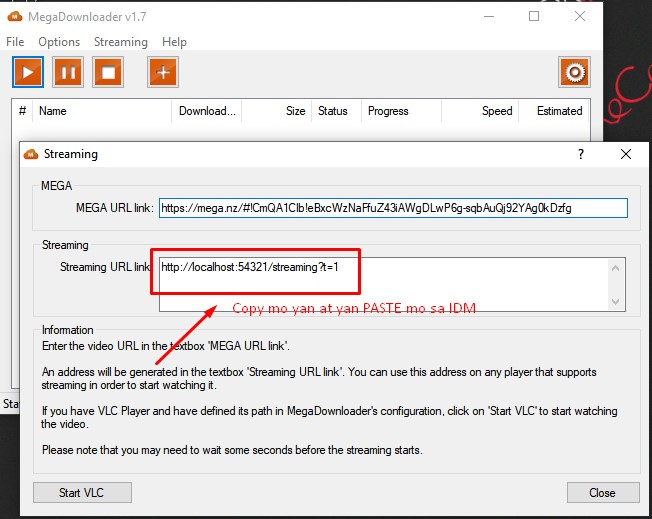Click the Start downloads play icon
The height and width of the screenshot is (519, 652).
tap(28, 72)
